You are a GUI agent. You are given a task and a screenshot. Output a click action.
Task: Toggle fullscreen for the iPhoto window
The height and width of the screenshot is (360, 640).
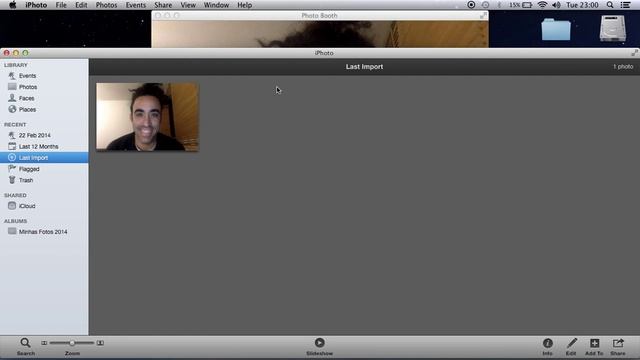634,53
